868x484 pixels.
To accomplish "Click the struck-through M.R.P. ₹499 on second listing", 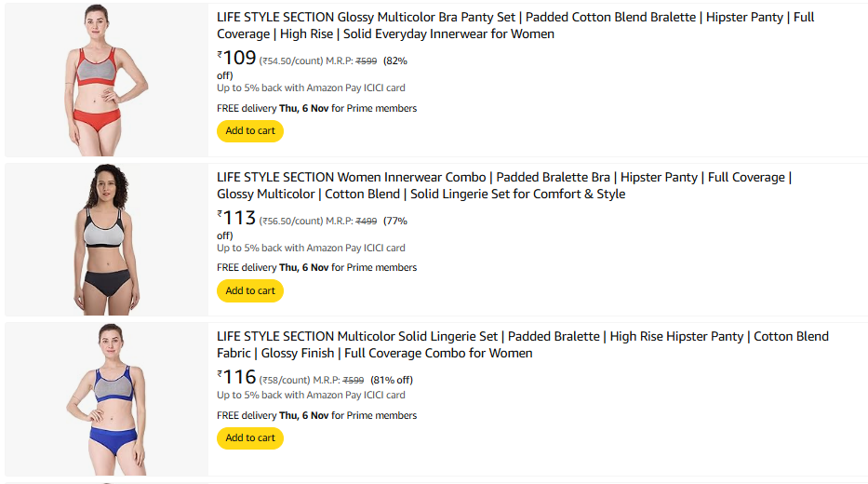I will tap(366, 222).
